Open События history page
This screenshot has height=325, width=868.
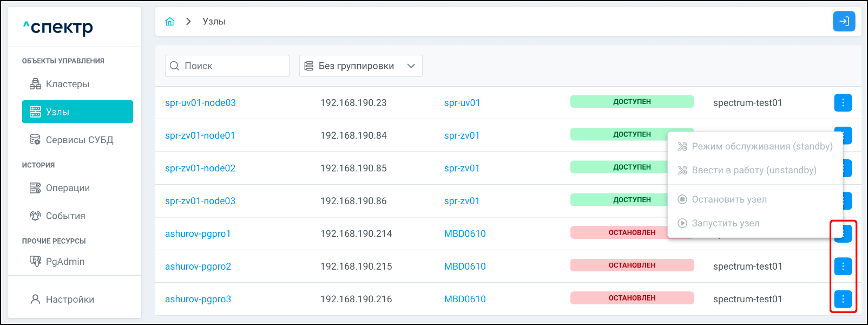pos(65,216)
